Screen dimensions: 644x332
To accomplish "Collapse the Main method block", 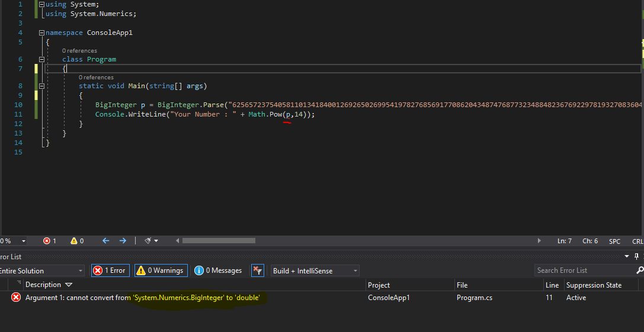I will [x=41, y=86].
